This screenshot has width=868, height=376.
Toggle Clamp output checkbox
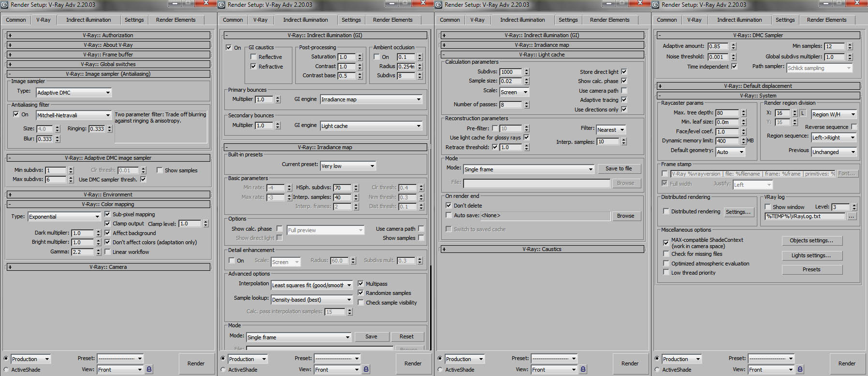coord(107,223)
